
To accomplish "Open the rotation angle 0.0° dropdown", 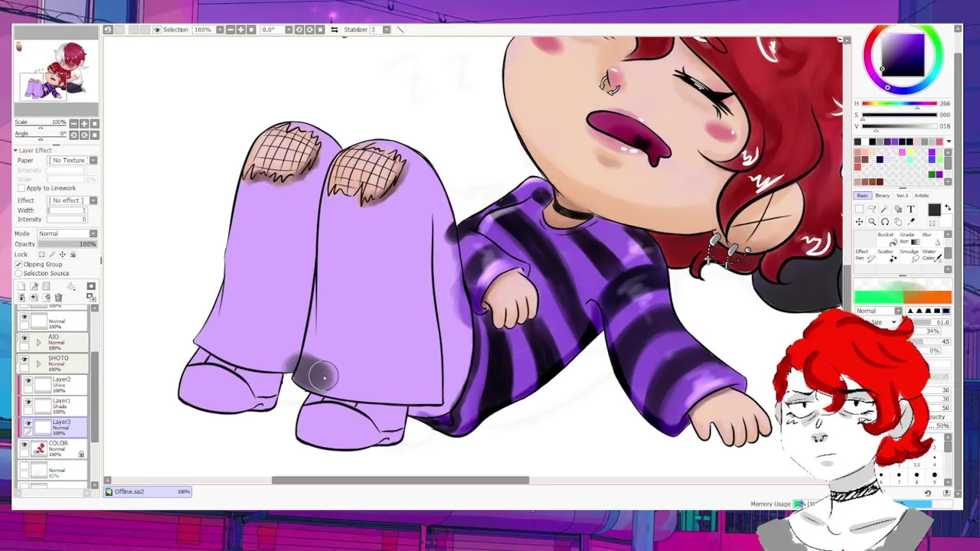I will (x=289, y=29).
